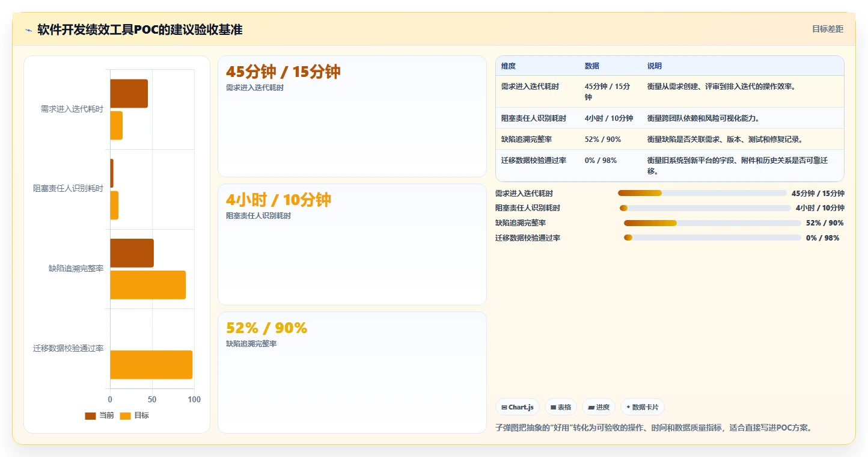Toggle the 目标 legend swatch in the chart
The image size is (868, 457).
125,416
